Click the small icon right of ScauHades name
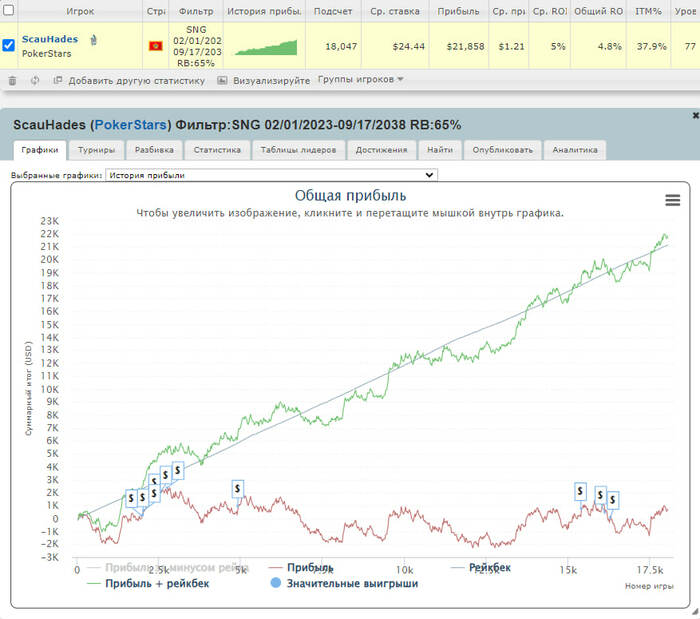Image resolution: width=700 pixels, height=619 pixels. pyautogui.click(x=93, y=40)
